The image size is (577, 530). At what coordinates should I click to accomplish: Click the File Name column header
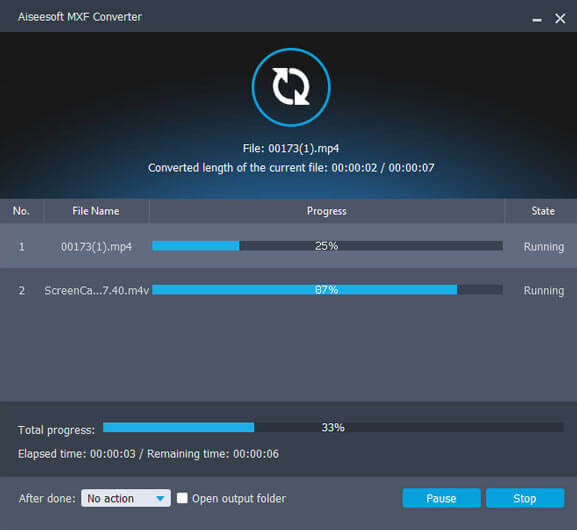click(x=96, y=211)
